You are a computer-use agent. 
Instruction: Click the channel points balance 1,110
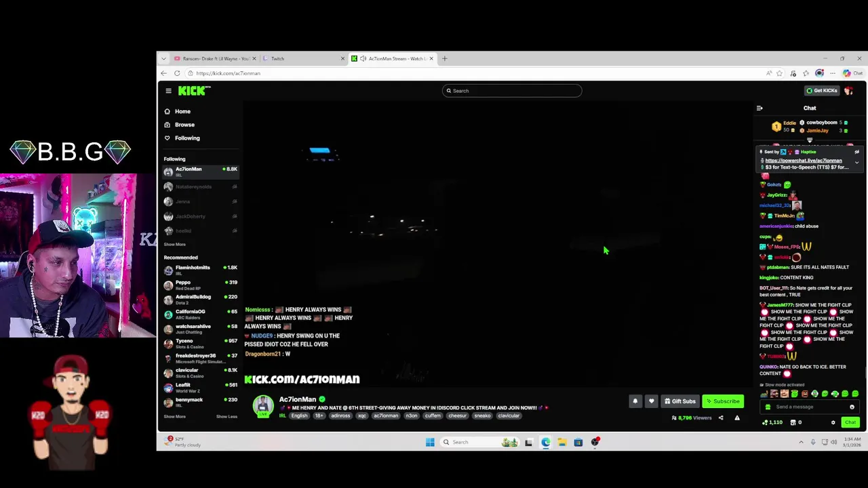tap(772, 422)
